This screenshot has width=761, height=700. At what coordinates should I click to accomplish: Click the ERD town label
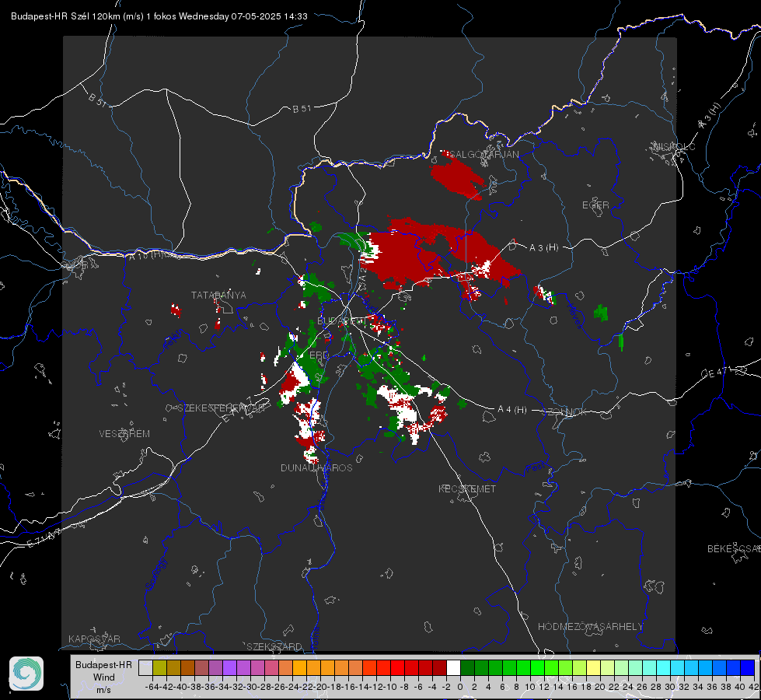point(319,355)
